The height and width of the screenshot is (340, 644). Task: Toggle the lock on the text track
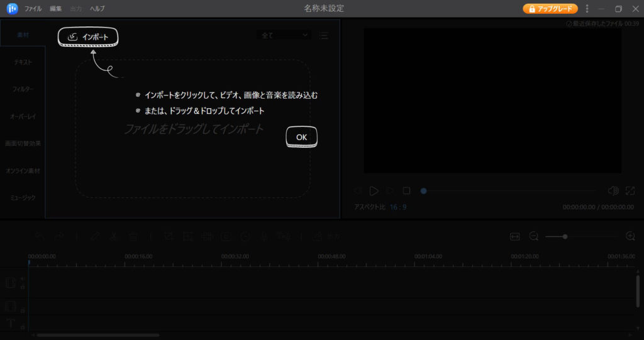23,327
